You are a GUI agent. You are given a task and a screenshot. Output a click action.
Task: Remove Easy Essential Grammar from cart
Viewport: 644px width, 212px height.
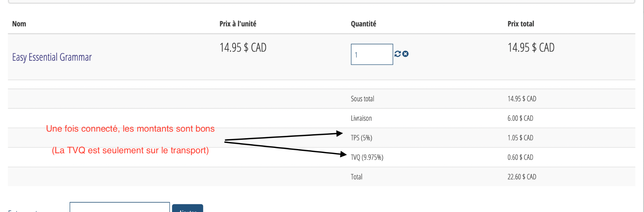click(405, 54)
